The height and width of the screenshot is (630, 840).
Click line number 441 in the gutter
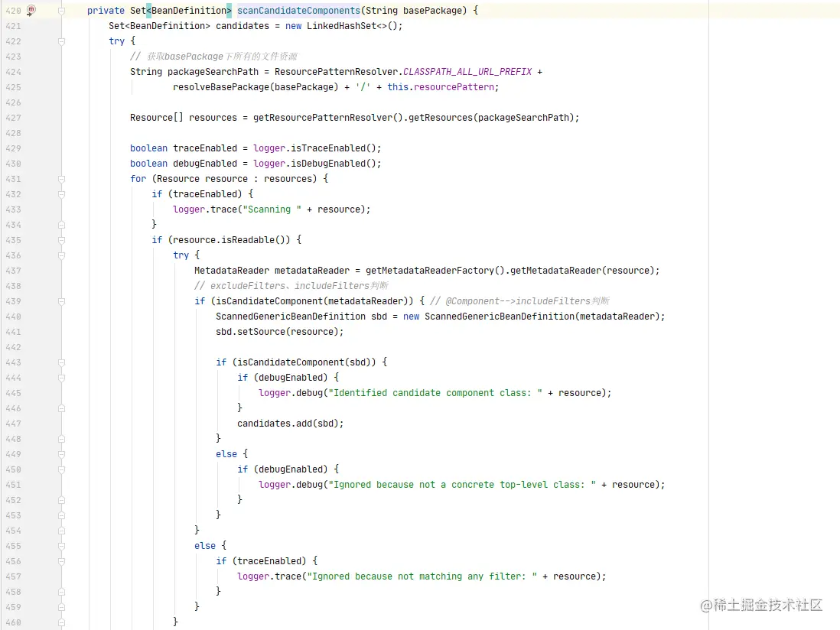14,332
